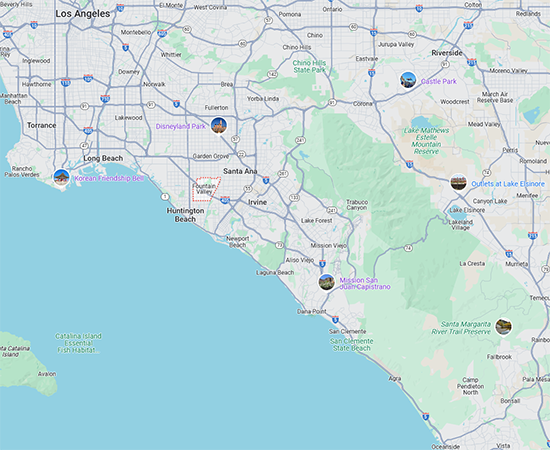
Task: Click the Disneyland Park photo marker
Action: pyautogui.click(x=219, y=126)
